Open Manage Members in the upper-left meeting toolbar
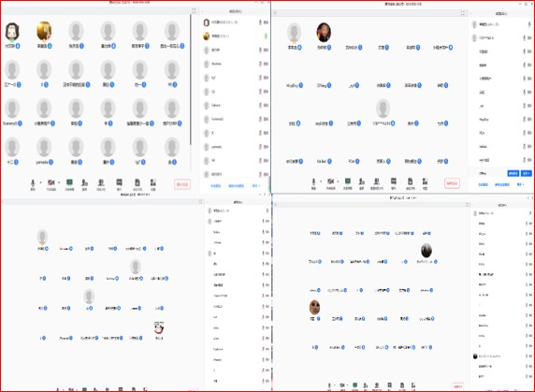This screenshot has height=392, width=535. coord(101,184)
